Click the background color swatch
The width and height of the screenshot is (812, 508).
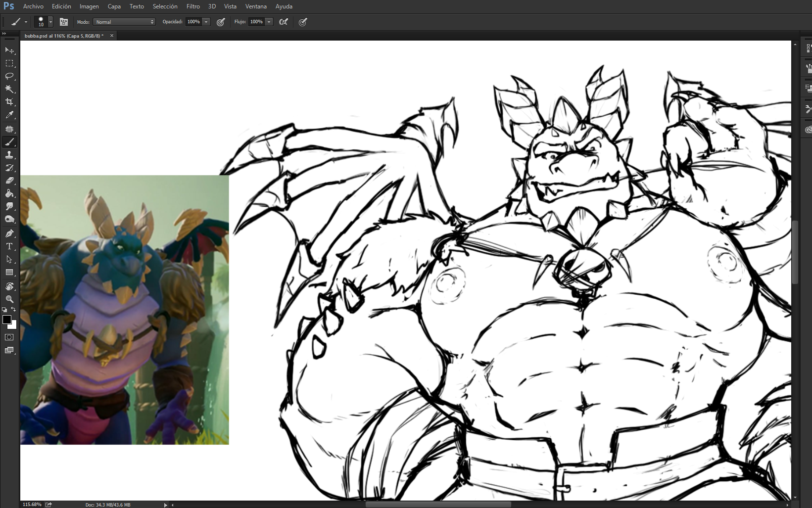click(14, 326)
